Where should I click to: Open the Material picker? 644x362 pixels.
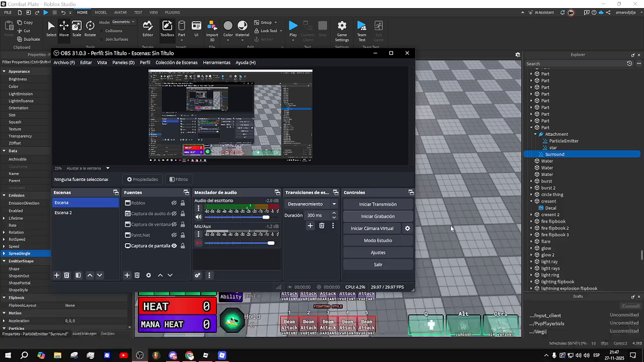coord(242,29)
